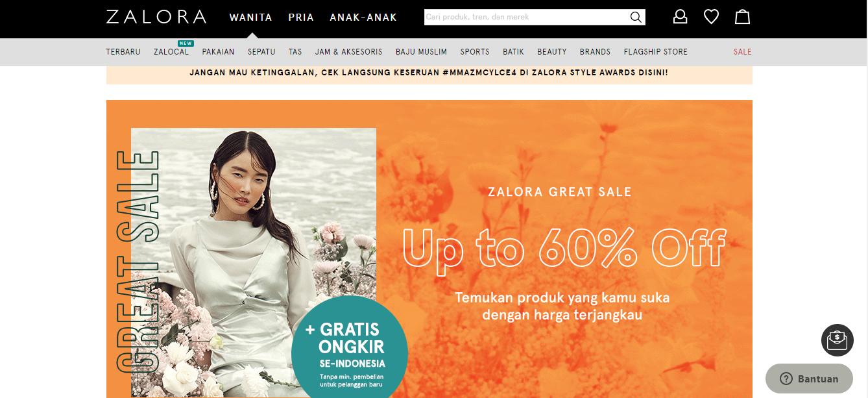
Task: Expand the JAM & AKSESORIS menu
Action: coord(349,52)
